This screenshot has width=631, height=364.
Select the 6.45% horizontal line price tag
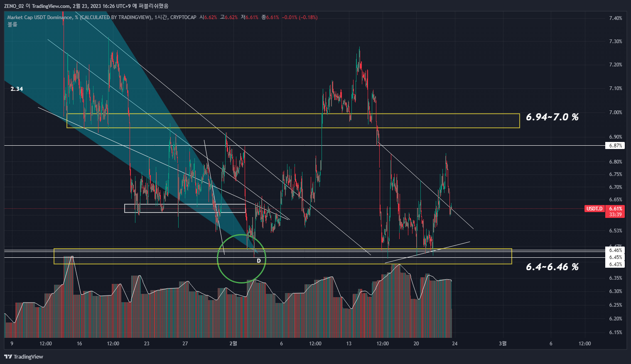(616, 257)
